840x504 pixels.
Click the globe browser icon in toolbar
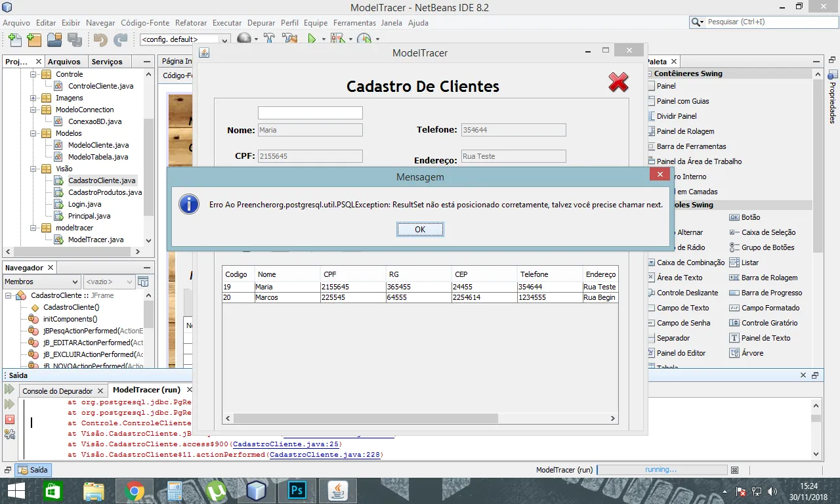(243, 39)
